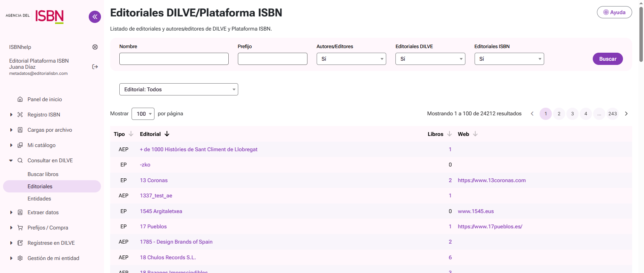Change the Mostrar 100 per page dropdown
Image resolution: width=644 pixels, height=273 pixels.
(x=143, y=114)
